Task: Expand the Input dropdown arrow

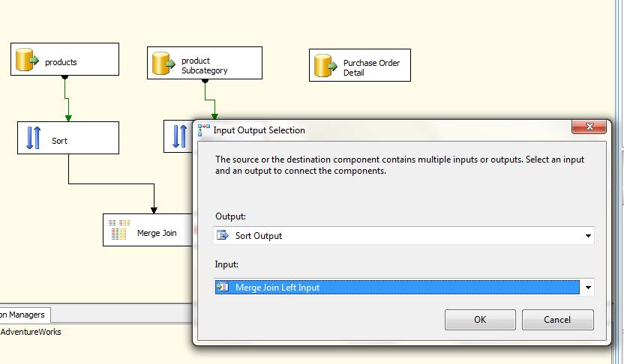Action: (x=587, y=288)
